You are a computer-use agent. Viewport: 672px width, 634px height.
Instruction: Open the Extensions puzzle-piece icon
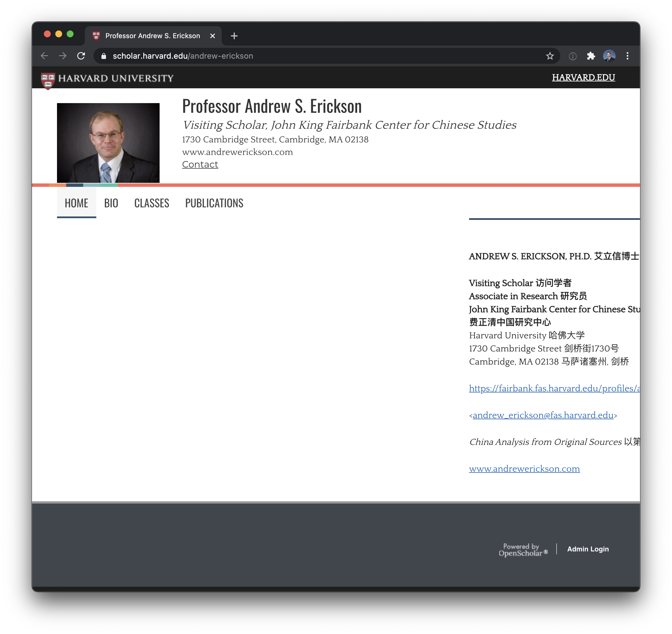click(590, 56)
